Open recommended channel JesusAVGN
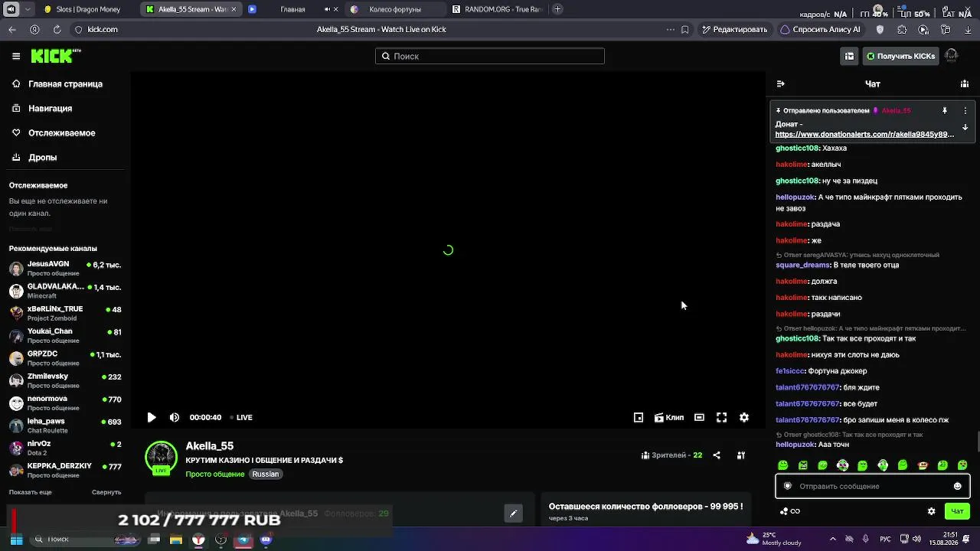The height and width of the screenshot is (551, 980). [x=65, y=269]
